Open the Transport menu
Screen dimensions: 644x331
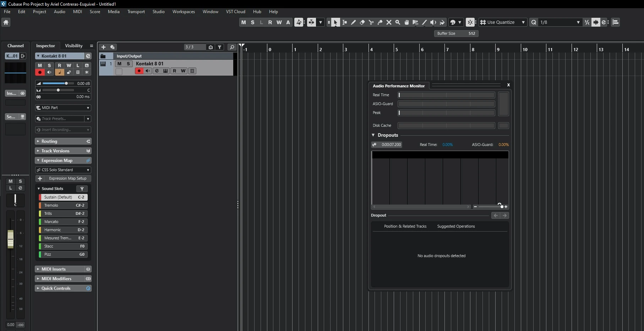click(x=136, y=12)
